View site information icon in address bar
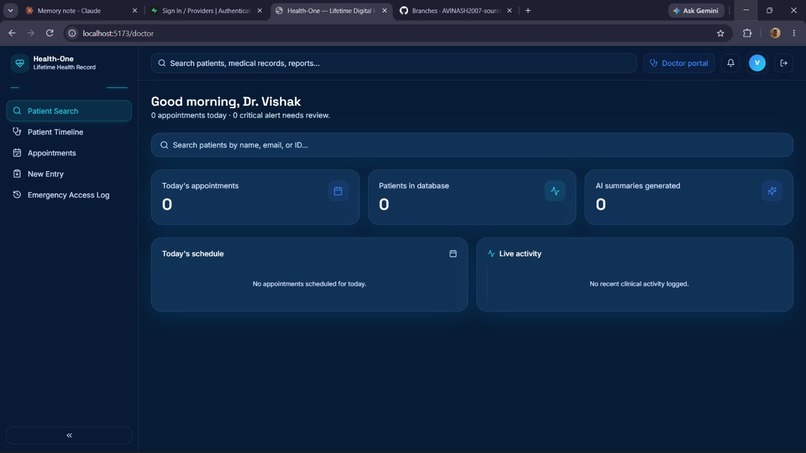Image resolution: width=806 pixels, height=453 pixels. click(72, 33)
